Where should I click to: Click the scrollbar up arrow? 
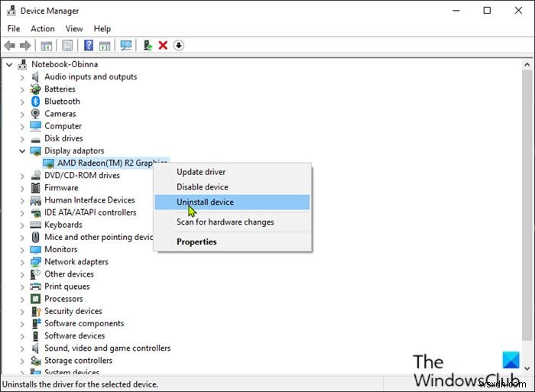527,64
